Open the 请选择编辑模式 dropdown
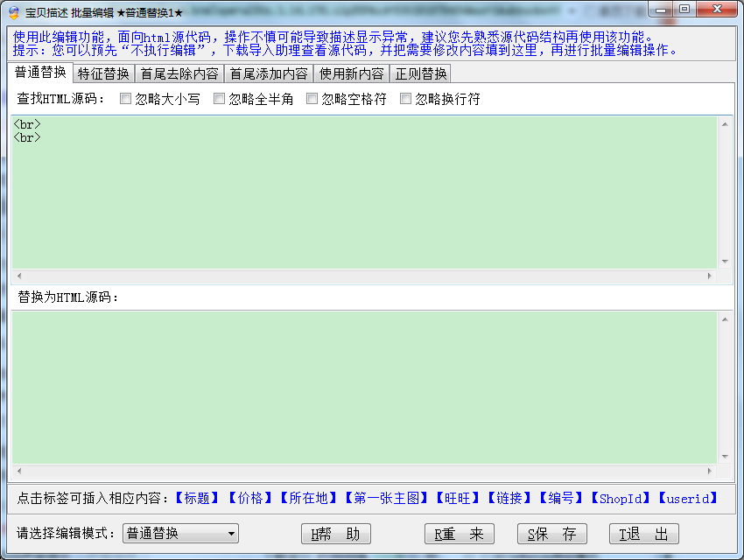 [x=180, y=534]
